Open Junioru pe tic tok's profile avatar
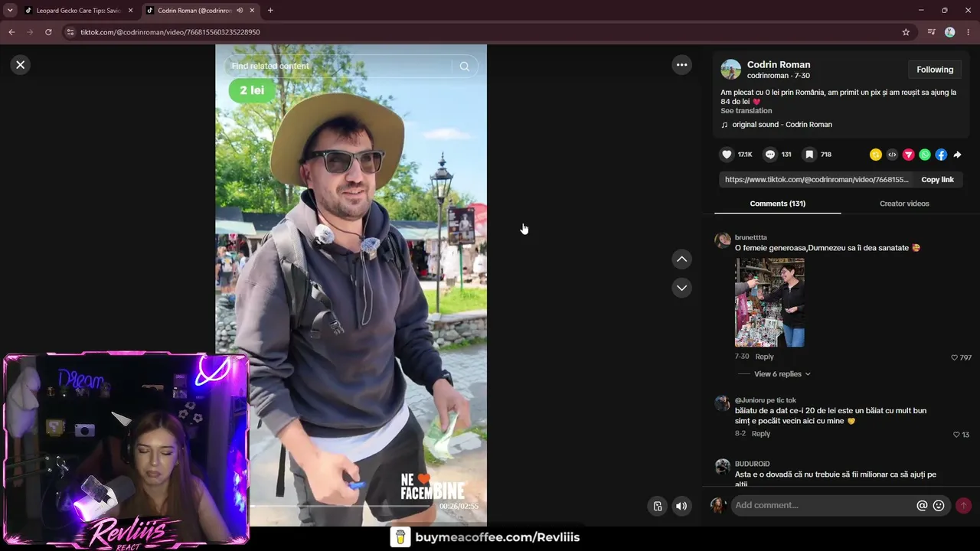The width and height of the screenshot is (980, 551). pos(722,403)
